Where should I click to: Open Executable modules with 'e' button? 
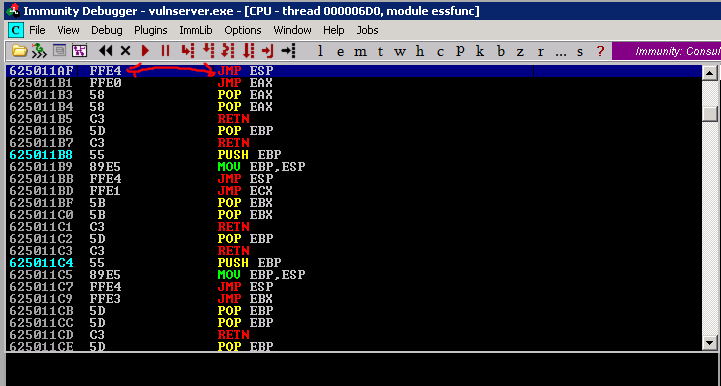click(340, 52)
